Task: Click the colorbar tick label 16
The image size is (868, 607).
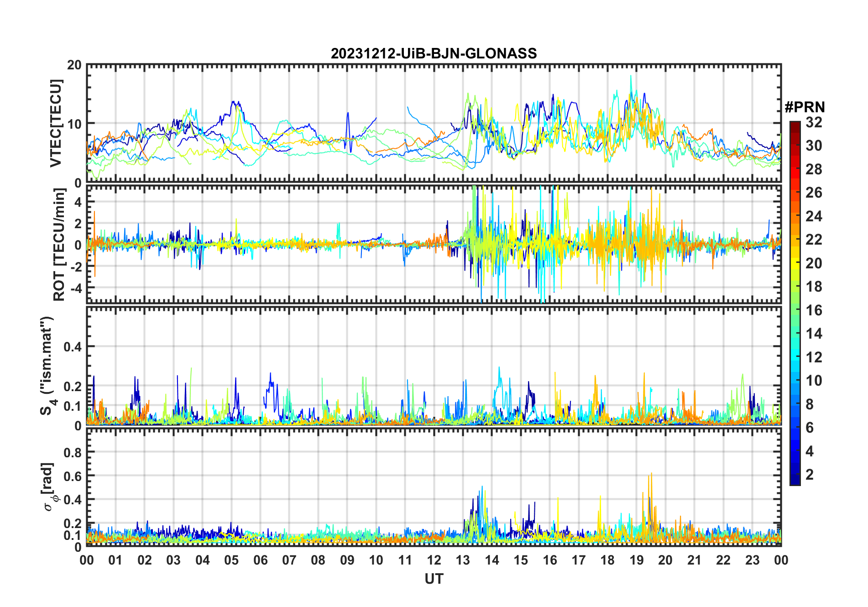Action: [x=814, y=310]
